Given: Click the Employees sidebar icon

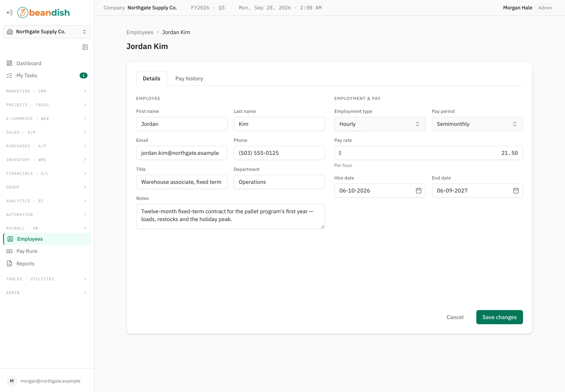Looking at the screenshot, I should tap(10, 239).
